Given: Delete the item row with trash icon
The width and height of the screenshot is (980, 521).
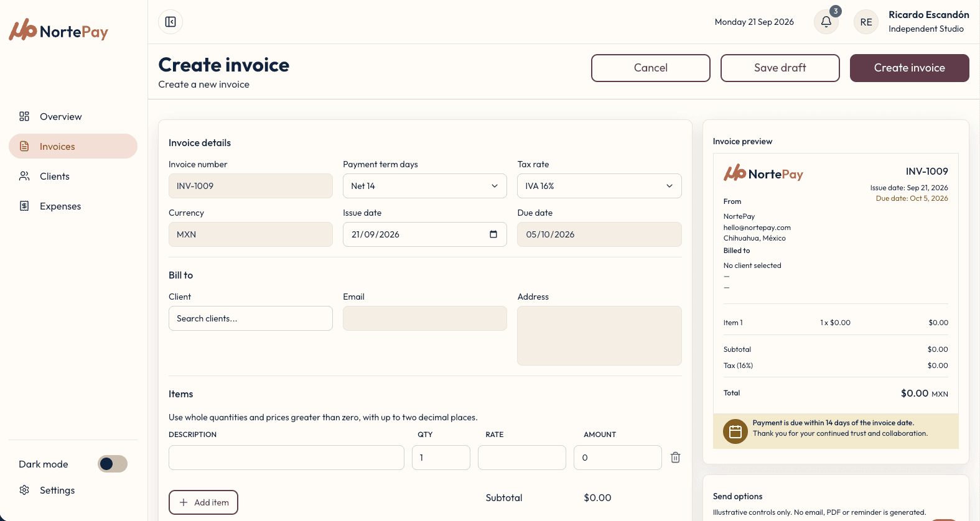Looking at the screenshot, I should coord(675,458).
